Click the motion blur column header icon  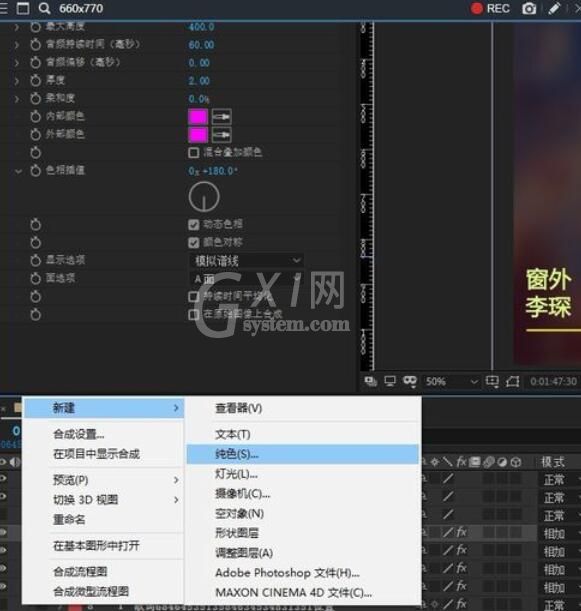(x=489, y=462)
